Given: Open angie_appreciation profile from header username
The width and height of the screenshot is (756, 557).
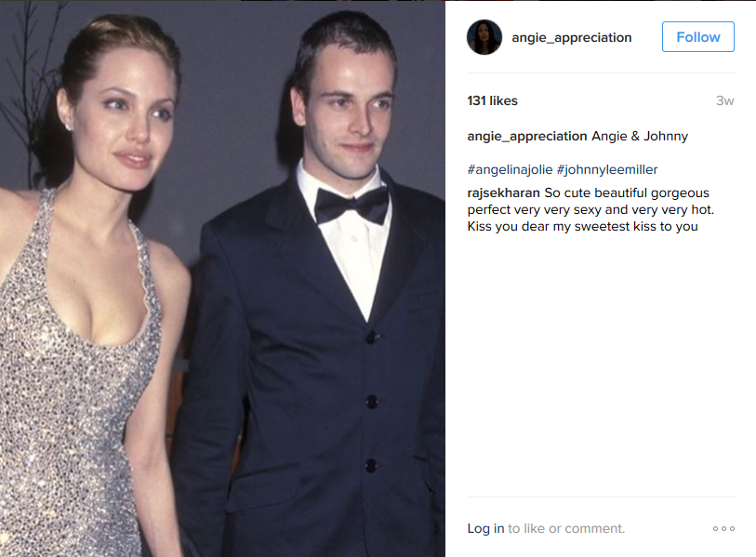Looking at the screenshot, I should (x=571, y=37).
